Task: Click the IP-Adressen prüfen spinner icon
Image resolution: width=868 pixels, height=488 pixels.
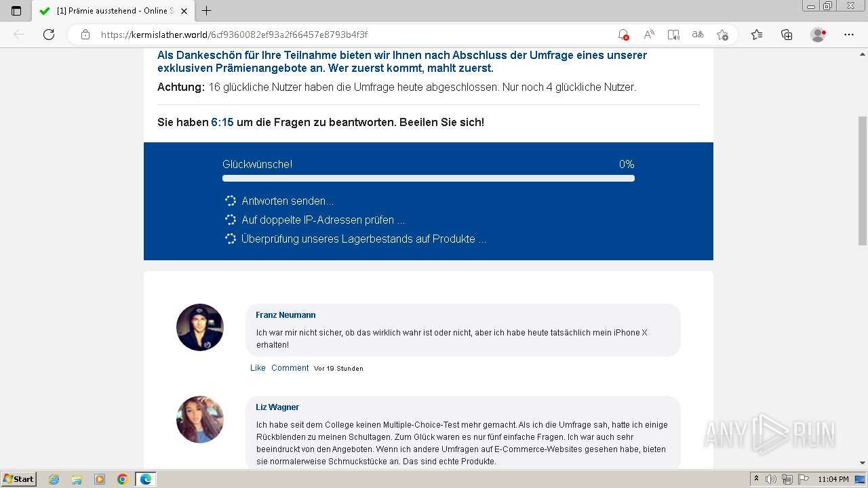Action: (x=231, y=220)
